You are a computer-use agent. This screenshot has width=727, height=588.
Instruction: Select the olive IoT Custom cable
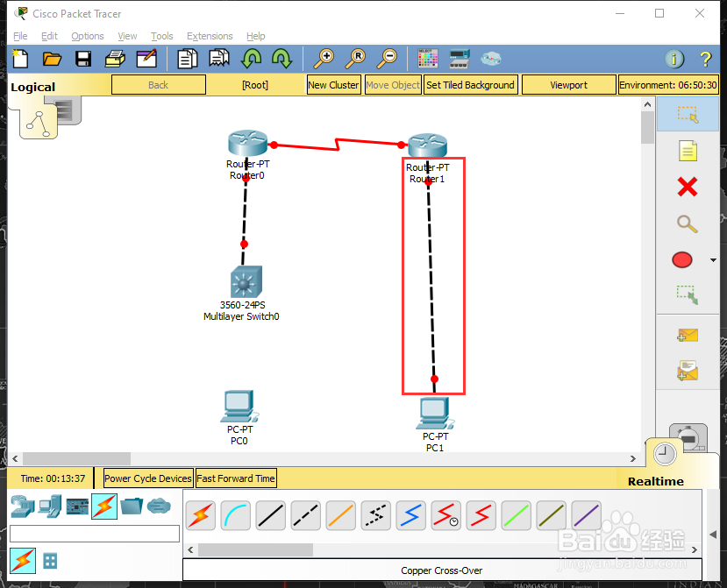[x=552, y=515]
